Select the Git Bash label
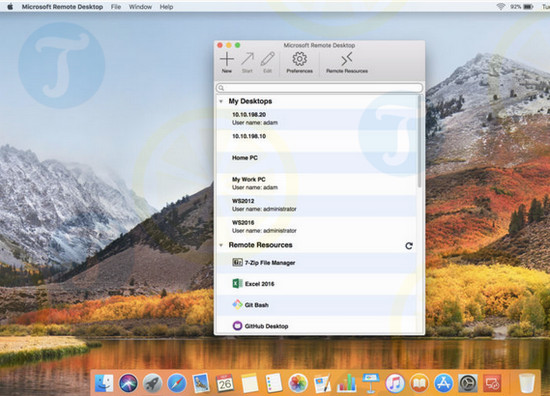Screen dimensions: 550x396 click(x=256, y=305)
